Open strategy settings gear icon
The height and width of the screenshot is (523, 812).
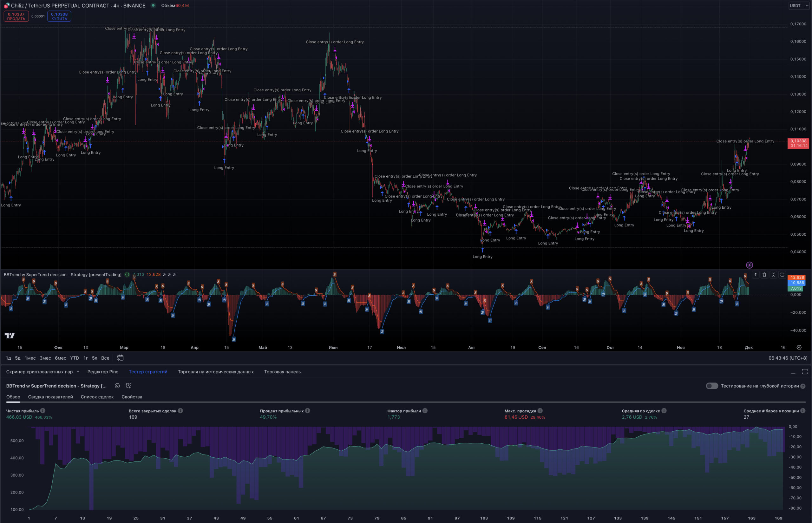point(117,386)
